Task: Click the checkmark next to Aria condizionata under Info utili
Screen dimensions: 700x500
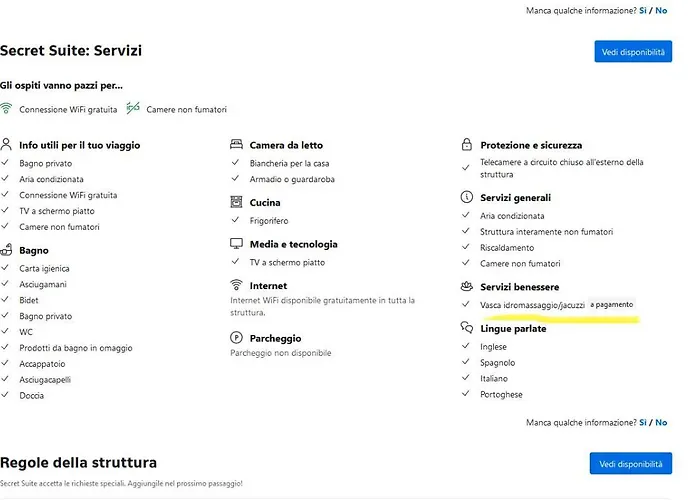Action: pos(7,179)
